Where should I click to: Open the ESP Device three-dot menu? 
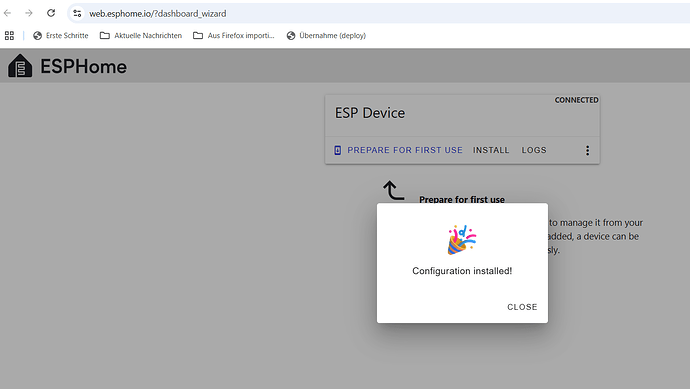tap(587, 150)
